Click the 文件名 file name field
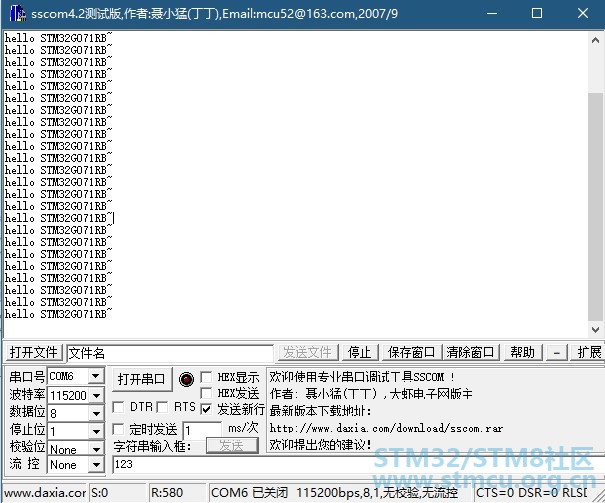 click(x=170, y=353)
